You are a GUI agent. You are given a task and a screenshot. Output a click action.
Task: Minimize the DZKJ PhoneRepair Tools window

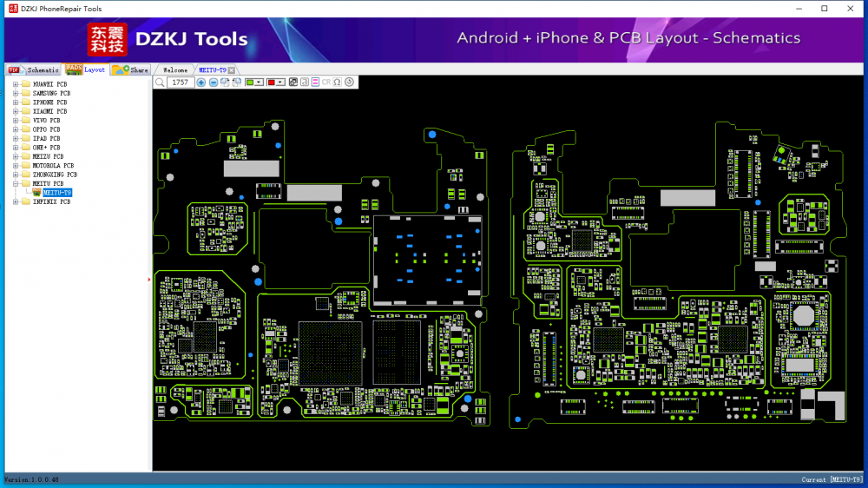tap(799, 9)
